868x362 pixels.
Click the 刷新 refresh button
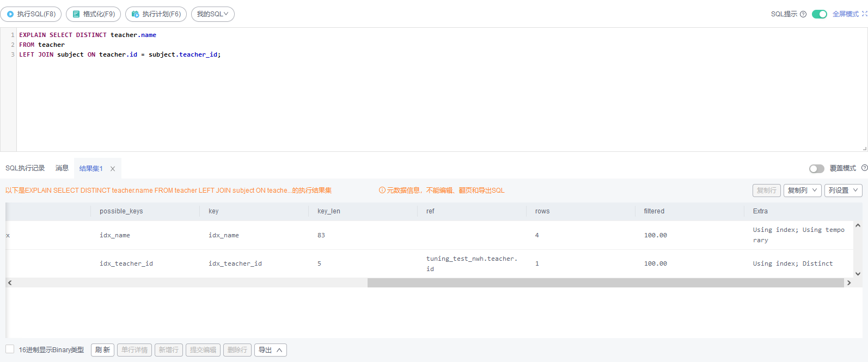pyautogui.click(x=102, y=350)
